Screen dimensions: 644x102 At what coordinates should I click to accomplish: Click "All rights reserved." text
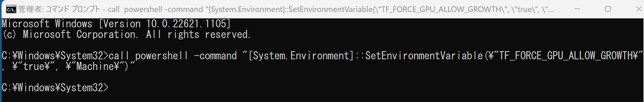pyautogui.click(x=198, y=35)
